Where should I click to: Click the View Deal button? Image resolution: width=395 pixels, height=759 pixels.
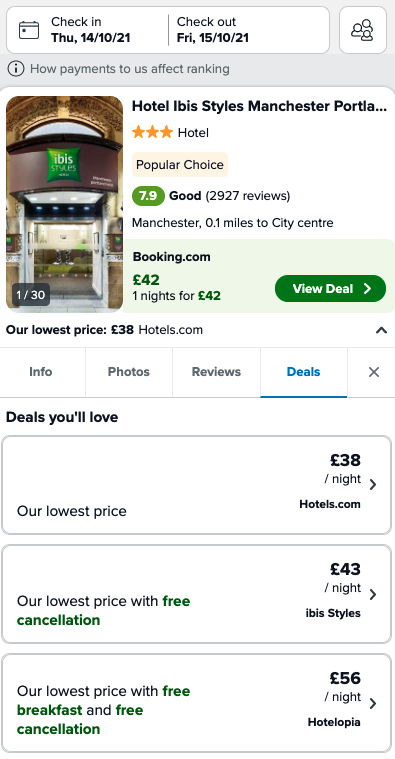(x=330, y=288)
